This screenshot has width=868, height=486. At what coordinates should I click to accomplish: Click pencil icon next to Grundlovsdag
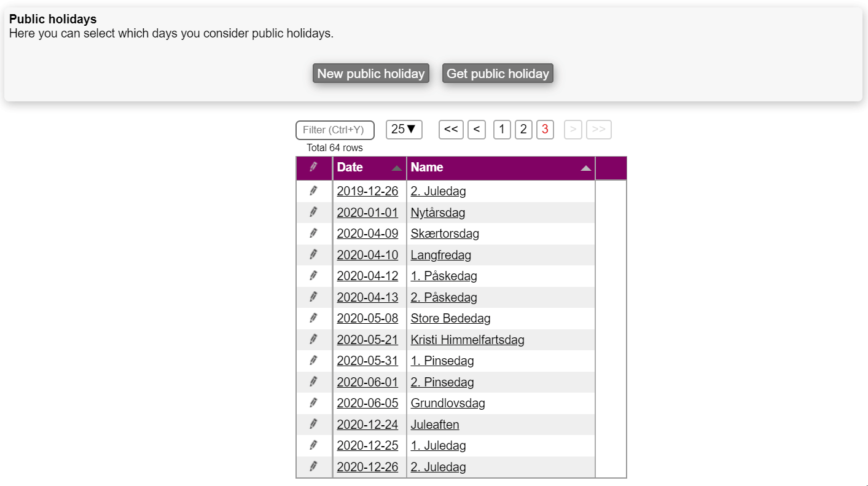[313, 403]
